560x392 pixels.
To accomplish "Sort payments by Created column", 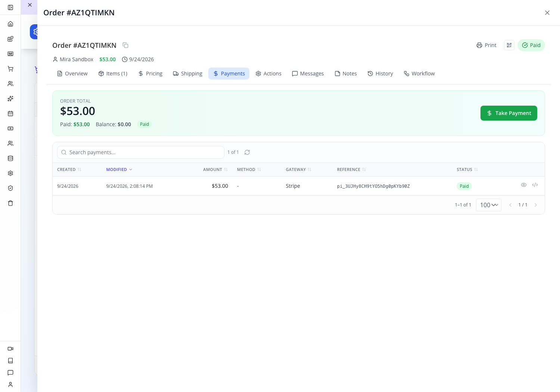I will pyautogui.click(x=69, y=169).
